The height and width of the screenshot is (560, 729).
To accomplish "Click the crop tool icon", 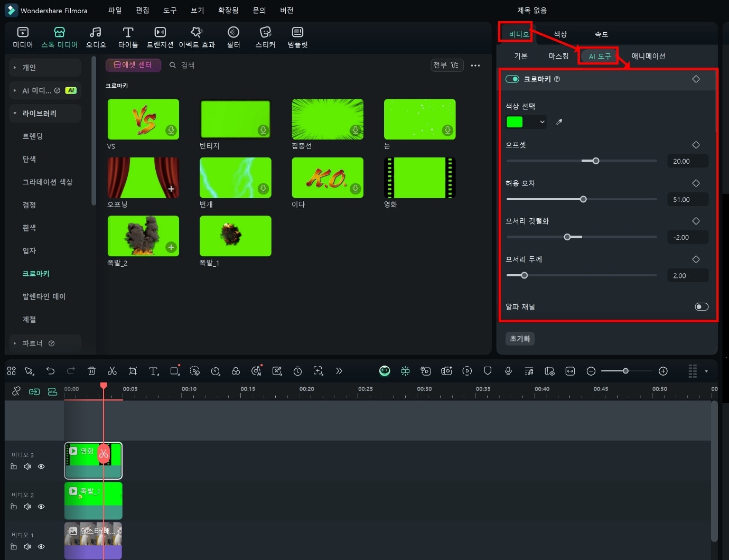I will 133,371.
